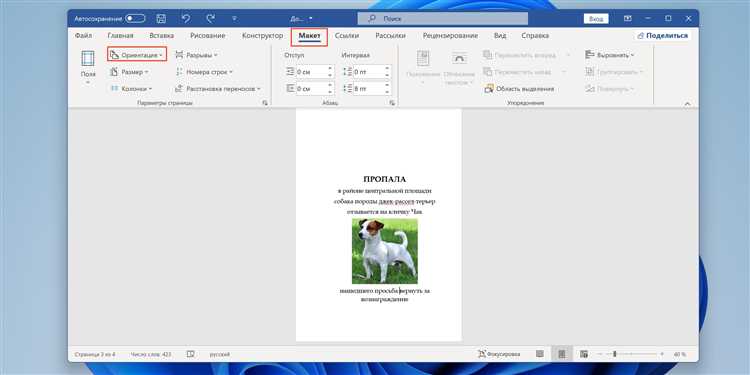Viewport: 750px width, 375px height.
Task: Click the Search box in title bar
Action: [x=442, y=19]
